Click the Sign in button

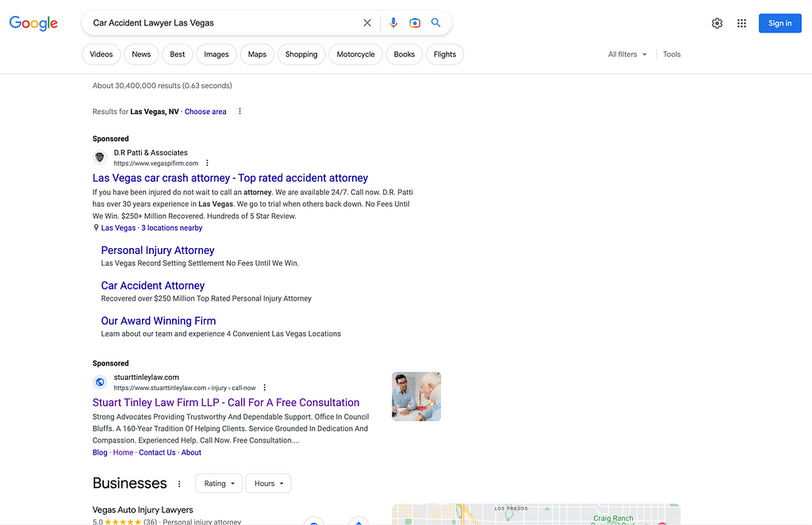pos(780,23)
